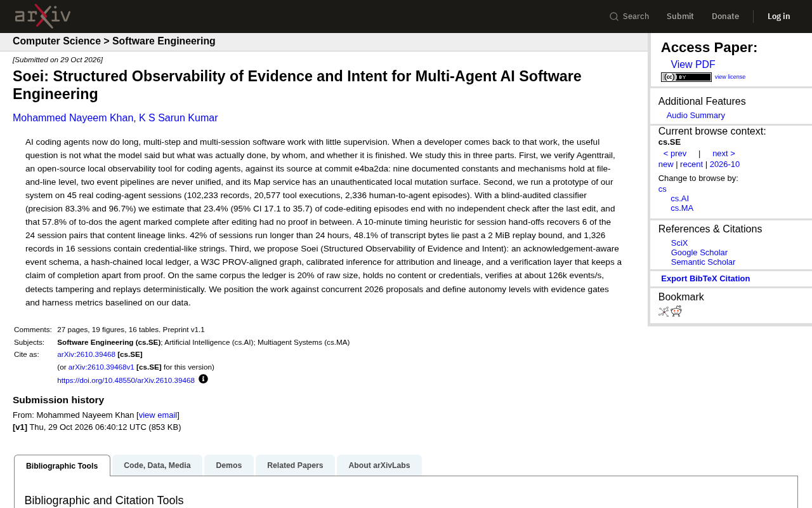Browse by cs category

coord(662,189)
